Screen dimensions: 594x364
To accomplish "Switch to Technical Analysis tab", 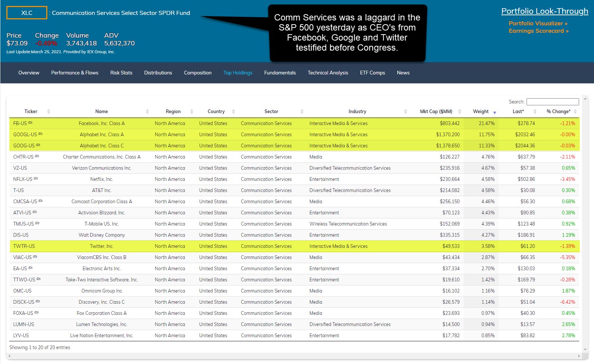I will (x=328, y=73).
